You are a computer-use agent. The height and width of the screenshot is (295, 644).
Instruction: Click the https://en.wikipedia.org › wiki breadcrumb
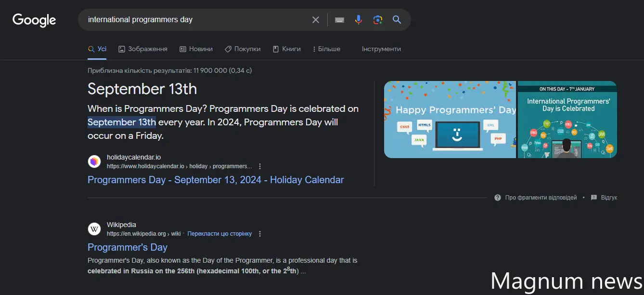pos(143,234)
